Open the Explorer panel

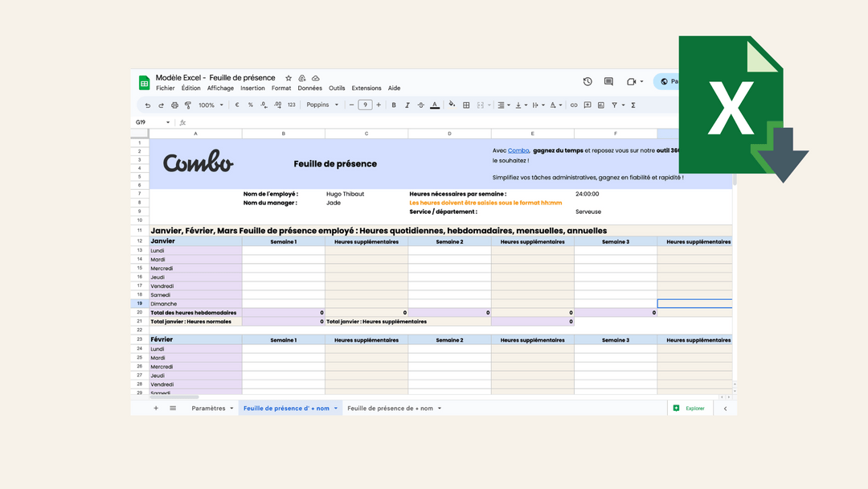tap(690, 408)
